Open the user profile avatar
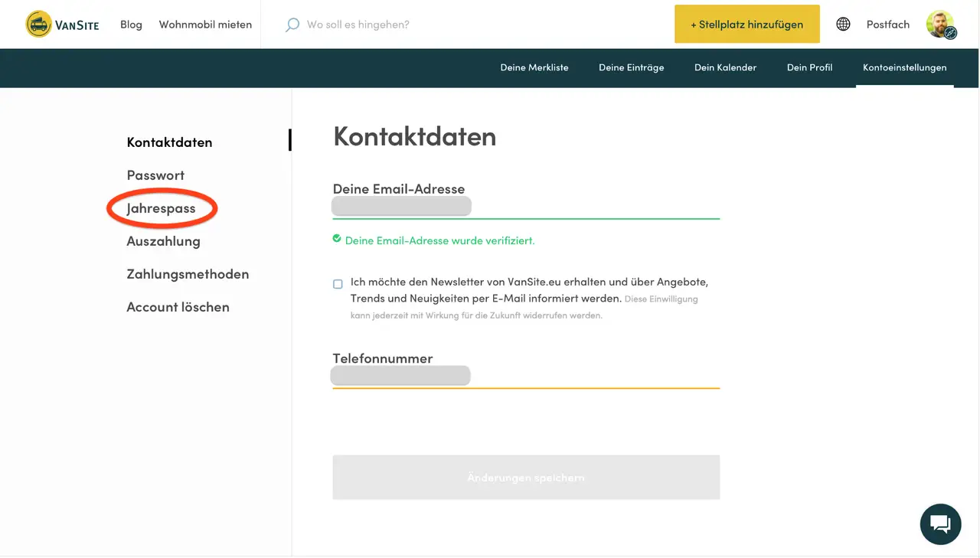This screenshot has width=980, height=558. (x=940, y=24)
